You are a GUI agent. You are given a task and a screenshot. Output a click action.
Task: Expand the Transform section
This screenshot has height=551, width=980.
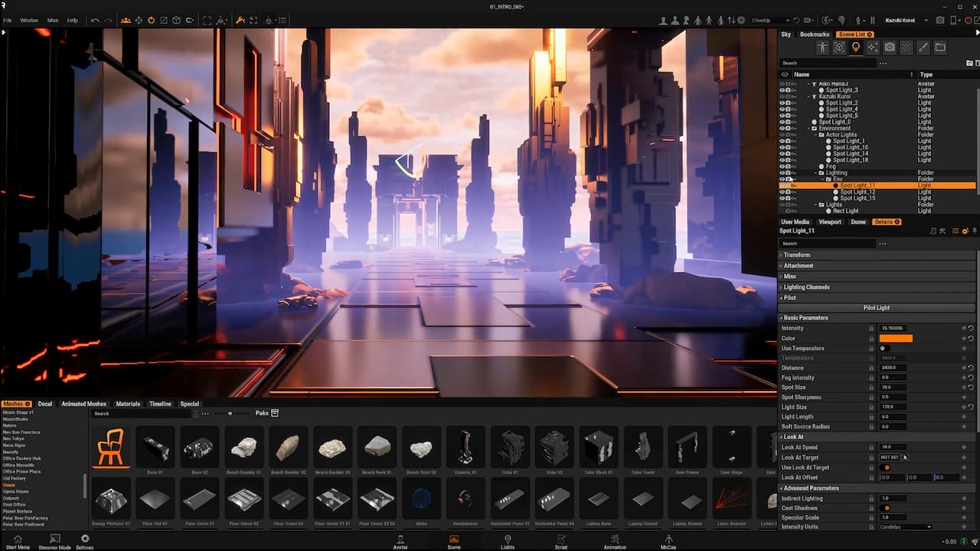pyautogui.click(x=877, y=255)
